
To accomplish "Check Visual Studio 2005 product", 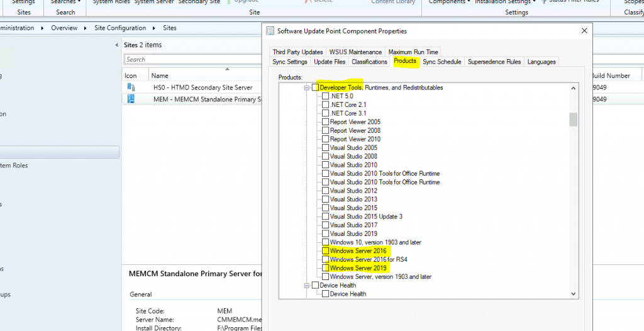I will (325, 148).
